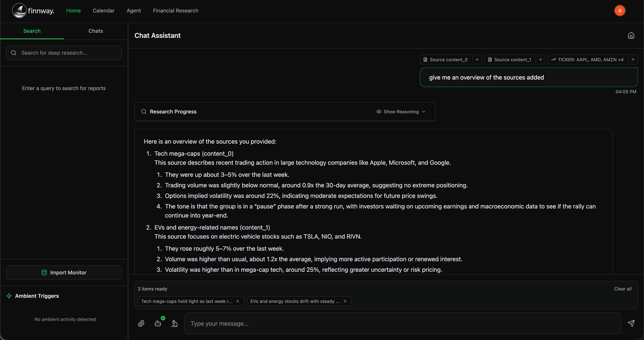The width and height of the screenshot is (644, 340).
Task: Expand the Ambient Triggers section
Action: (x=37, y=296)
